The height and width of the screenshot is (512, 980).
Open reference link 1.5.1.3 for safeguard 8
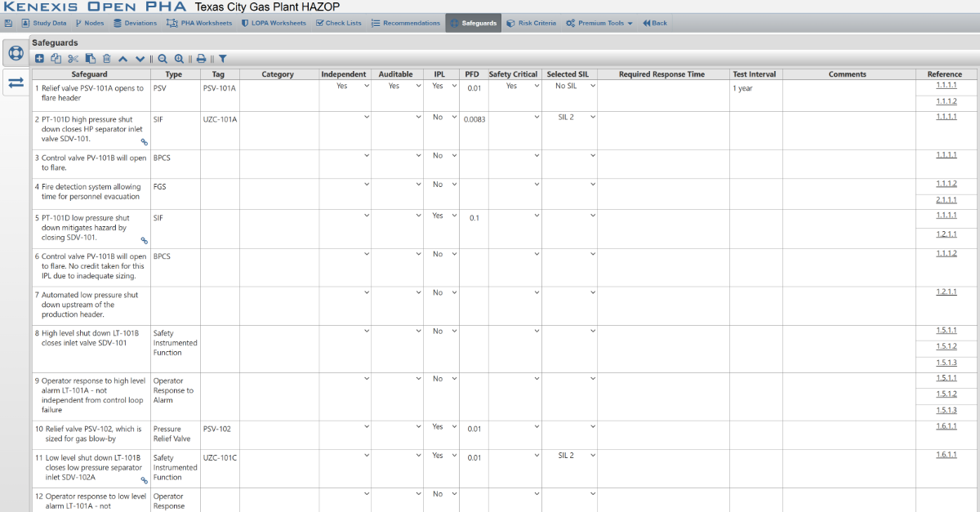[x=946, y=363]
